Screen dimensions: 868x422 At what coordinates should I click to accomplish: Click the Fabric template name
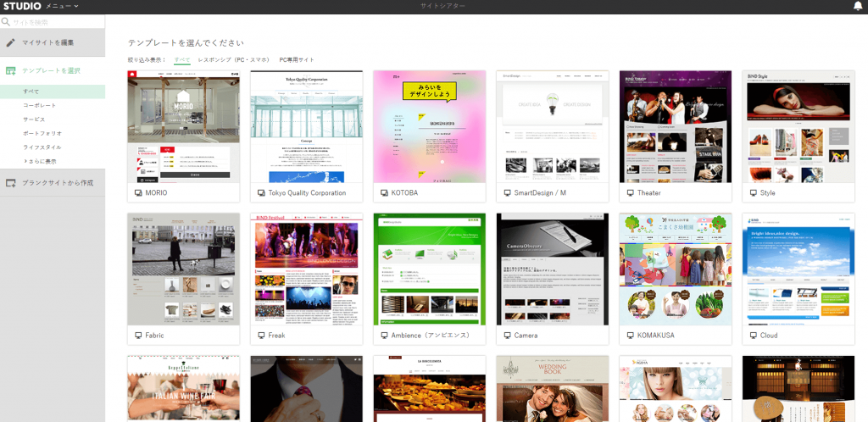(x=154, y=336)
